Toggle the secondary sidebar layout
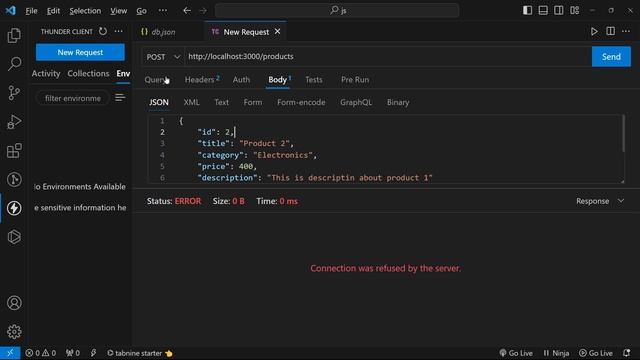 559,10
